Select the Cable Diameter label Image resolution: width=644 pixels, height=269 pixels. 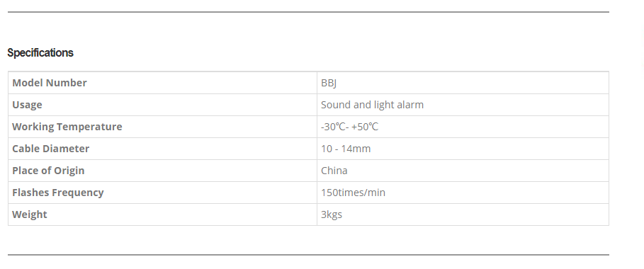(x=50, y=149)
